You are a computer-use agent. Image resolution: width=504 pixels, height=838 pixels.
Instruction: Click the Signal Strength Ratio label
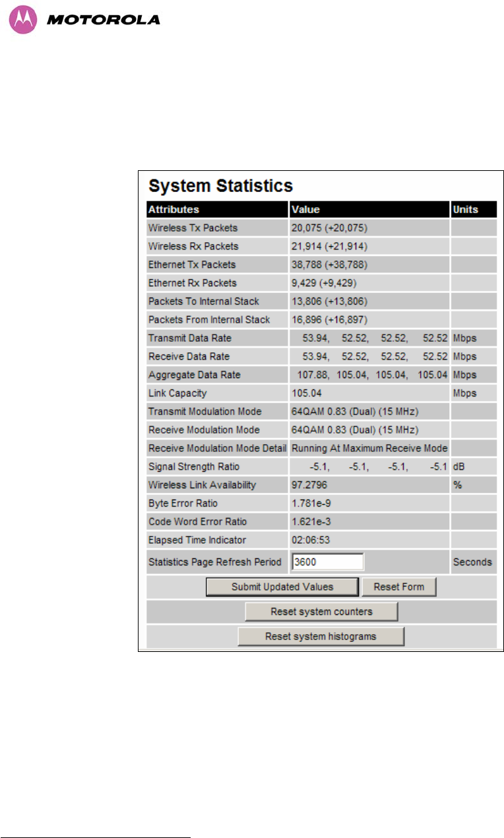tap(194, 467)
